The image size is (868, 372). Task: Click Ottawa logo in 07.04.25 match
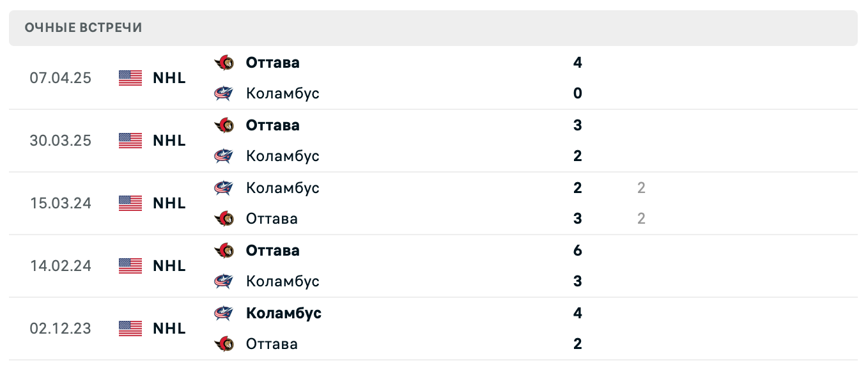coord(224,63)
